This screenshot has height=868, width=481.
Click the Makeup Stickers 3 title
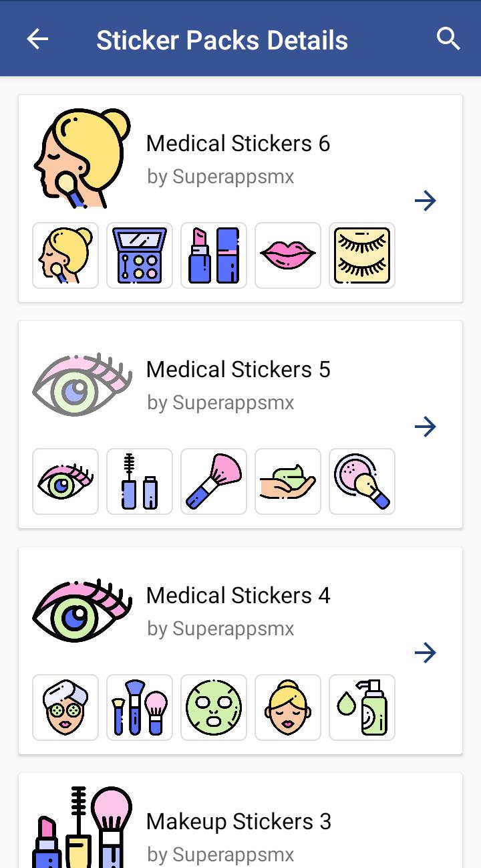tap(238, 821)
